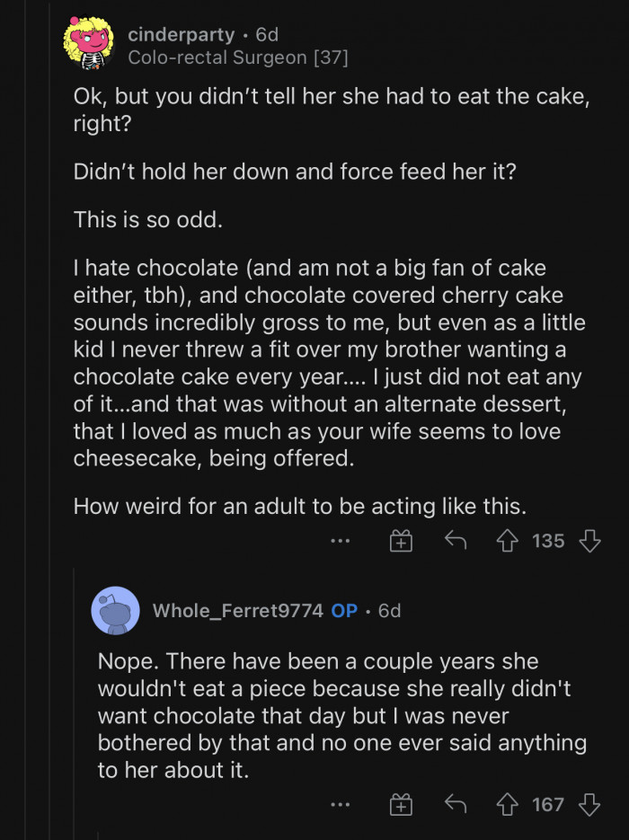Open the award icon on cinderparty's comment
Viewport: 629px width, 840px height.
(x=401, y=541)
